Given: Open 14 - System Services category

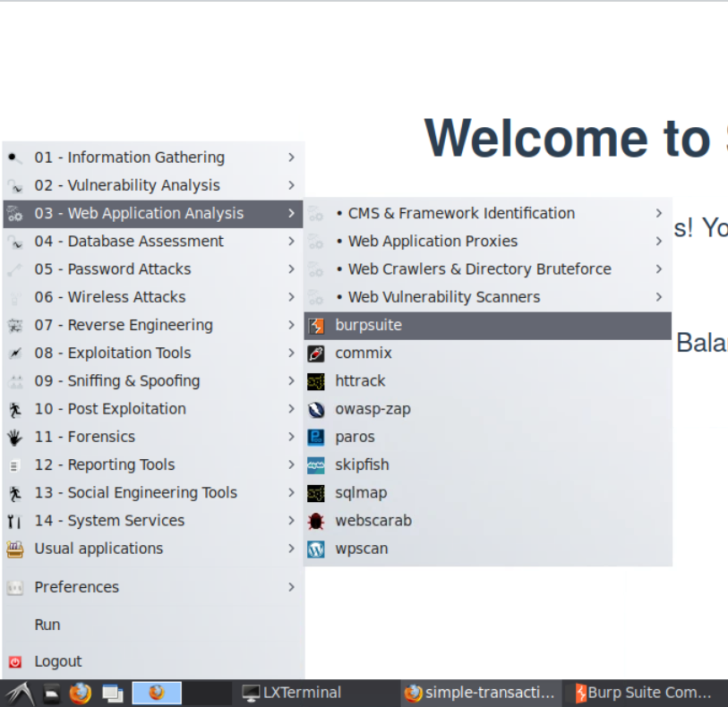Looking at the screenshot, I should [153, 521].
